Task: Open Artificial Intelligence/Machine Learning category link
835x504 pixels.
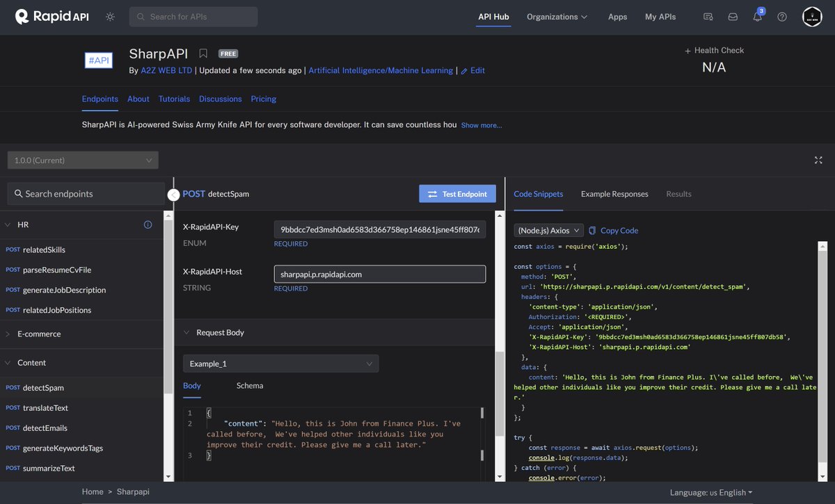Action: (381, 70)
